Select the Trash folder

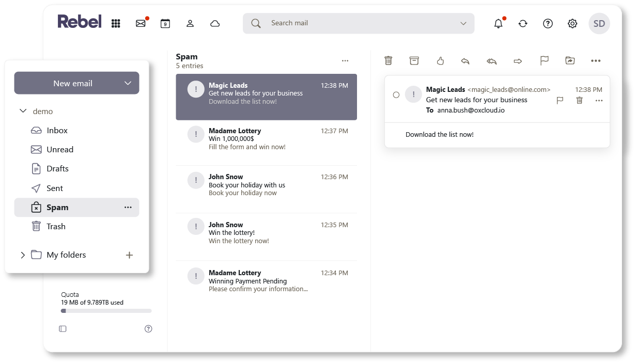(56, 227)
